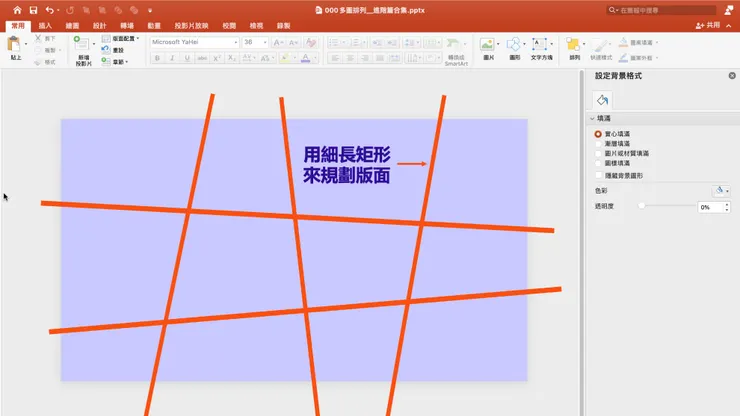Viewport: 740px width, 416px height.
Task: Click the Redo icon in title bar
Action: coord(70,10)
